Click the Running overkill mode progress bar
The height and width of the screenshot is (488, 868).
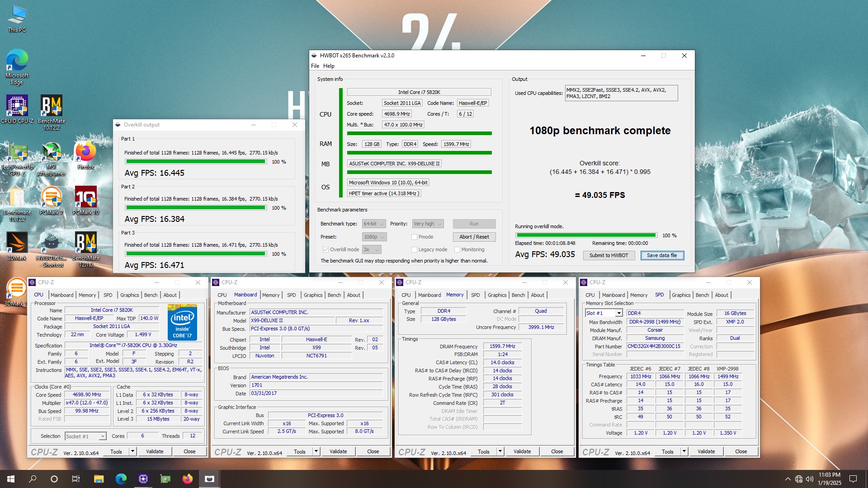tap(586, 235)
